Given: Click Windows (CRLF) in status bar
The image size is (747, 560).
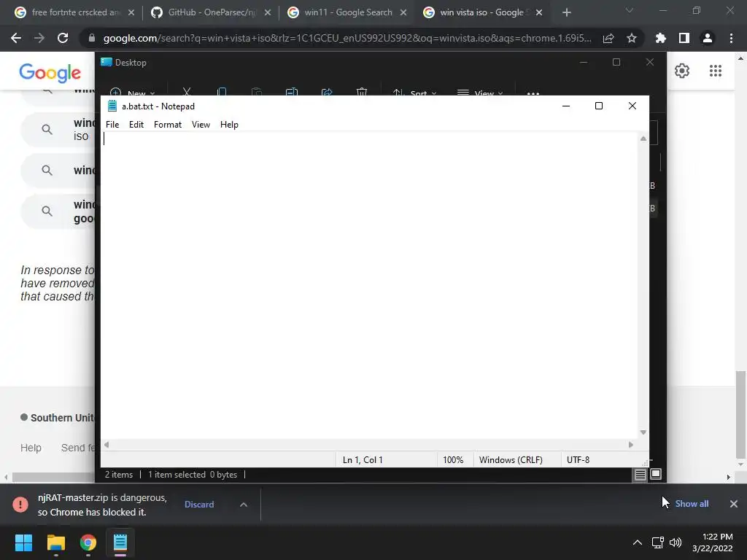Looking at the screenshot, I should 511,460.
